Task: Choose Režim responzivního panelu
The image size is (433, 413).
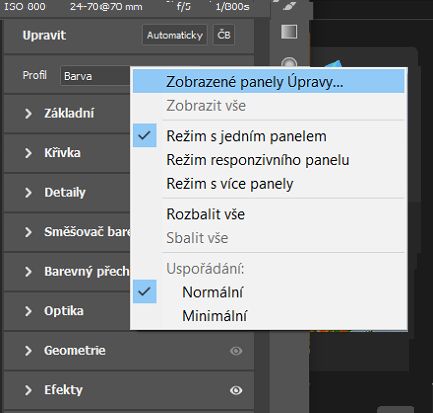Action: [x=269, y=160]
